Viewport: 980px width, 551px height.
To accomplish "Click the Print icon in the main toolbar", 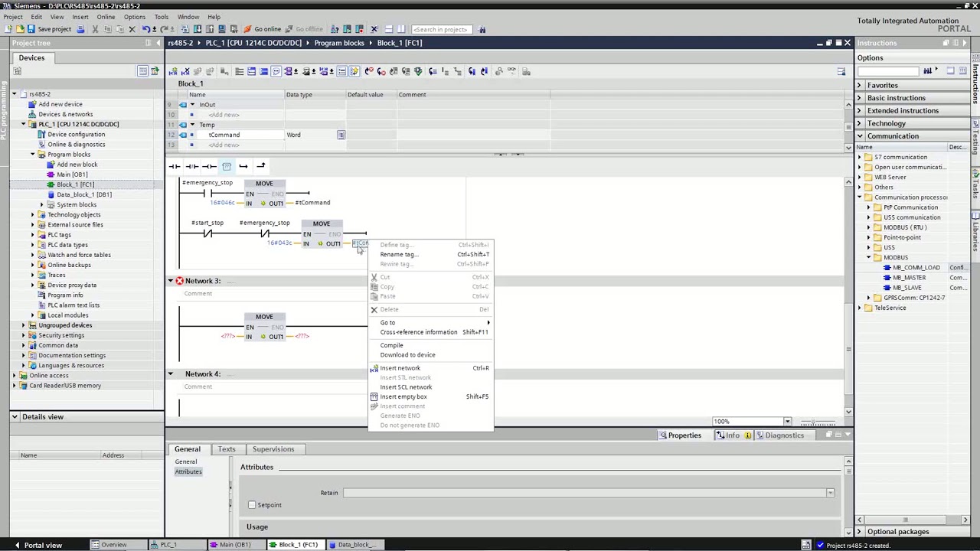I will tap(82, 29).
